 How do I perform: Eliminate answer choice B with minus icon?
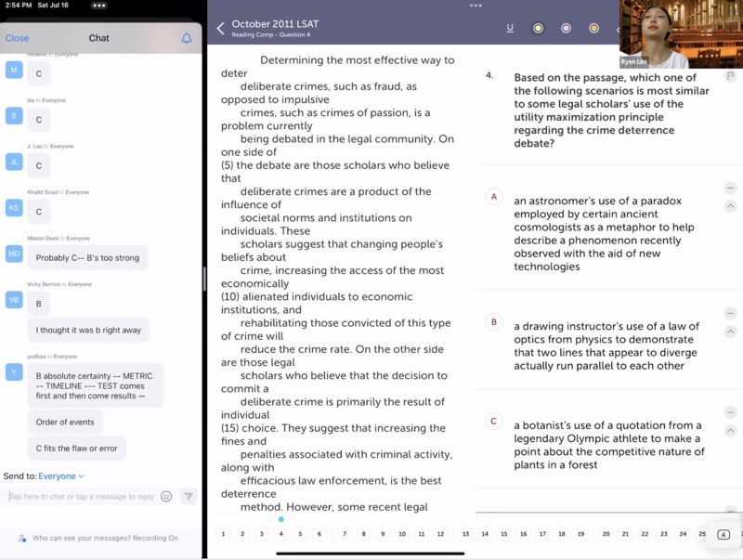point(730,314)
